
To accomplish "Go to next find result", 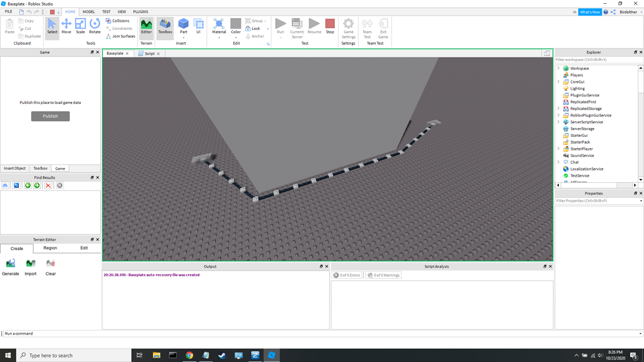I will tap(37, 185).
